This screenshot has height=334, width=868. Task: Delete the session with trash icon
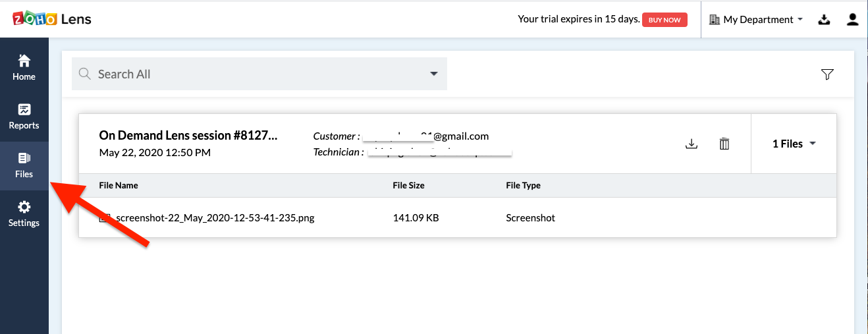(x=724, y=144)
